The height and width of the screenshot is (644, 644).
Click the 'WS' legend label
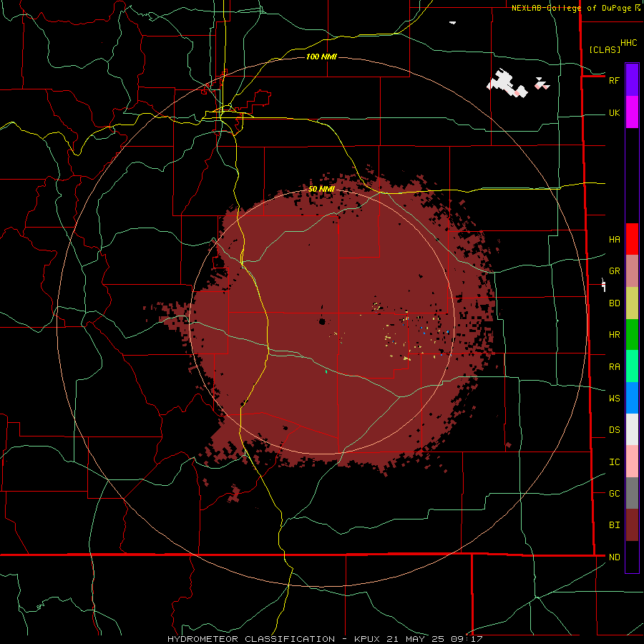coord(614,399)
